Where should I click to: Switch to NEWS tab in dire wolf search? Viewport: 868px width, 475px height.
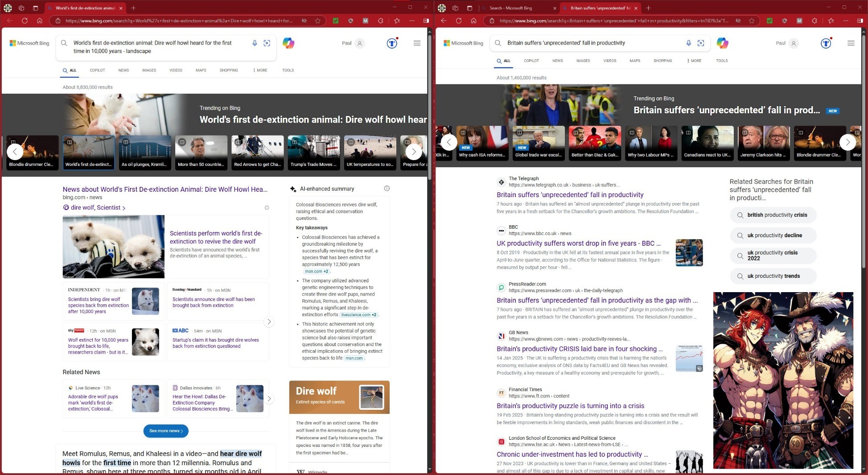[123, 70]
